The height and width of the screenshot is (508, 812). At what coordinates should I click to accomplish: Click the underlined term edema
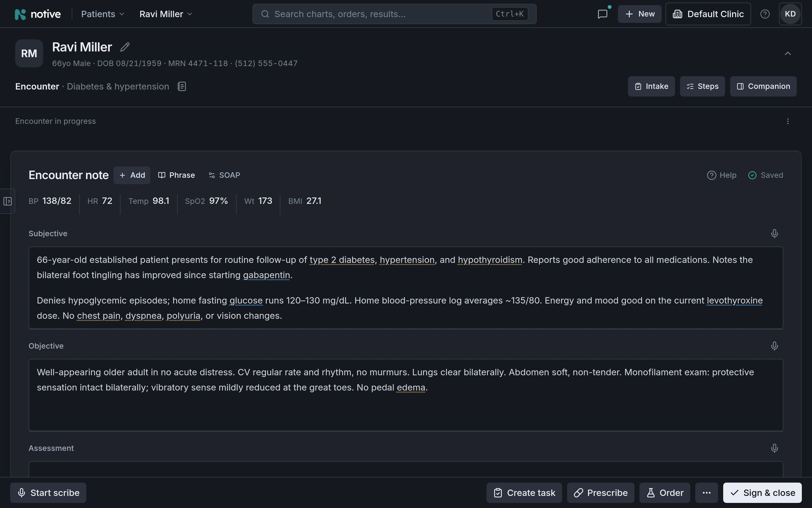411,388
